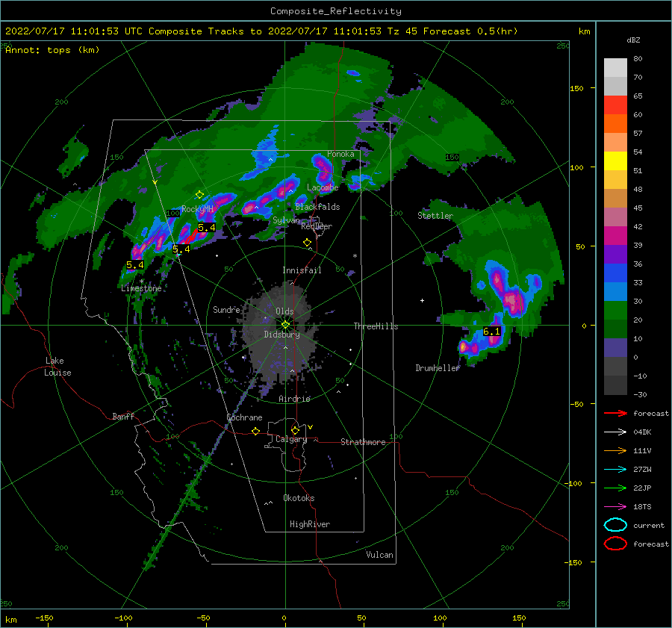Image resolution: width=672 pixels, height=628 pixels.
Task: Click the Cochrane city label
Action: (x=244, y=417)
